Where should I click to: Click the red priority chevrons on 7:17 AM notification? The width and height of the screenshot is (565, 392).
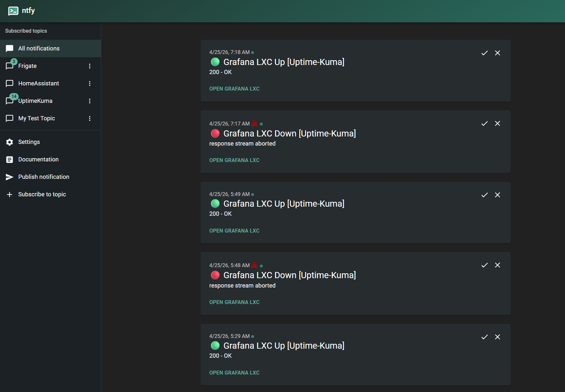click(x=254, y=124)
